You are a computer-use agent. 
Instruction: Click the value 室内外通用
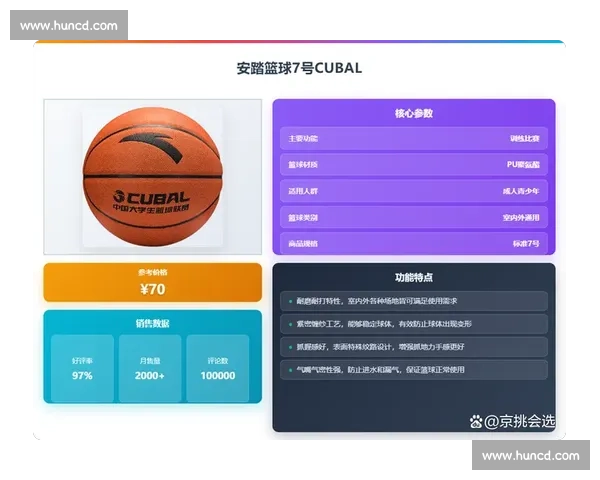tap(521, 217)
